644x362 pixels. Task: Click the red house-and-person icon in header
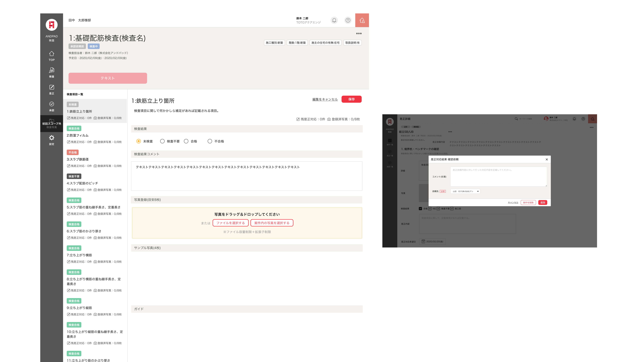(362, 20)
